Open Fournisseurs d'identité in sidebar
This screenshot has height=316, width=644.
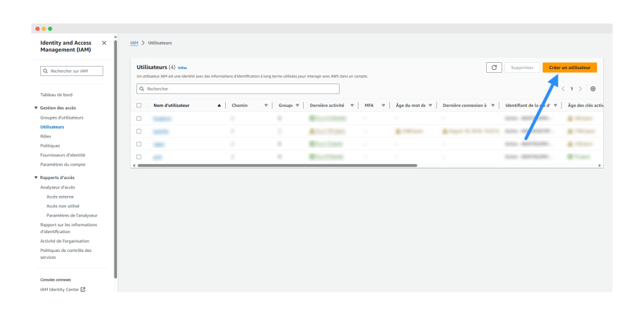click(63, 155)
